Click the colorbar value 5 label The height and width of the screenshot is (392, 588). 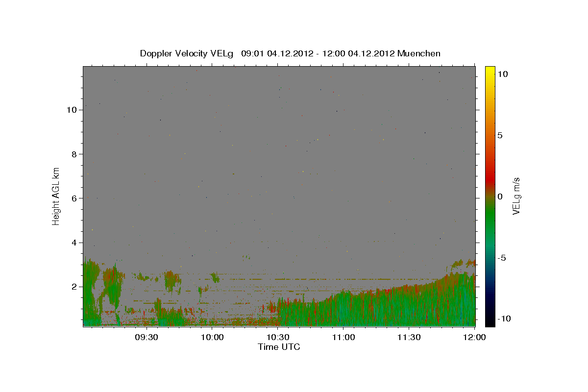[500, 135]
